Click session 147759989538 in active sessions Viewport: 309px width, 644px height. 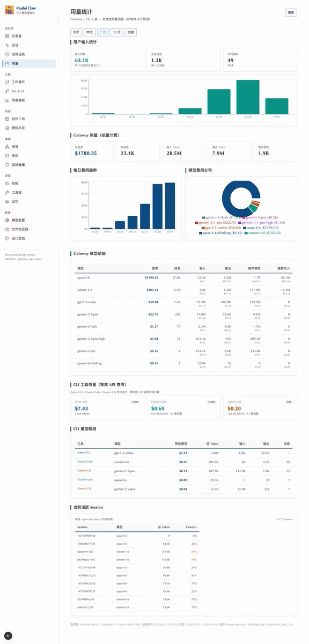[86, 536]
